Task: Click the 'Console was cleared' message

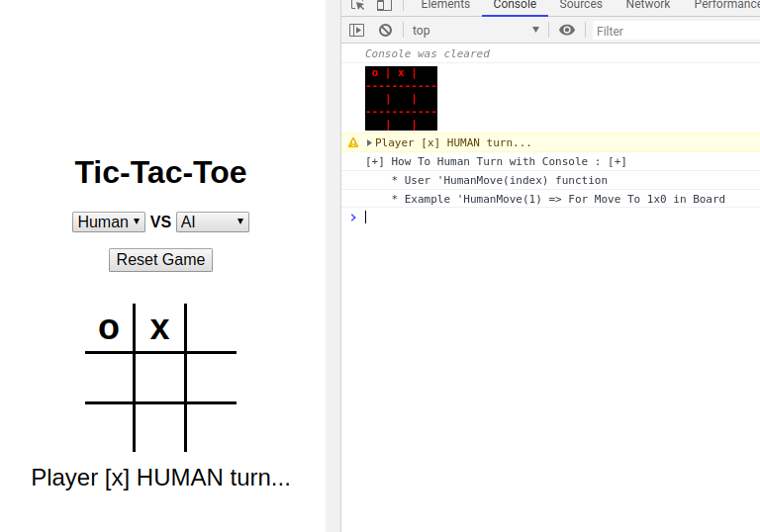Action: [427, 53]
